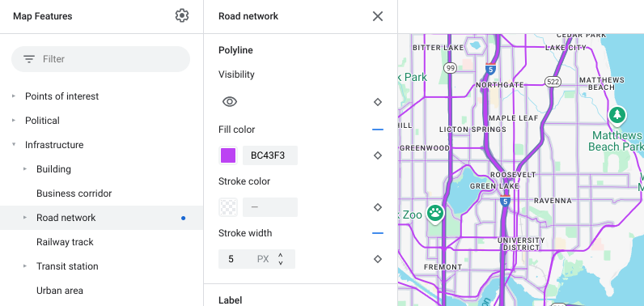This screenshot has width=644, height=306.
Task: Click the I-5 shield near Green Lake
Action: (505, 201)
